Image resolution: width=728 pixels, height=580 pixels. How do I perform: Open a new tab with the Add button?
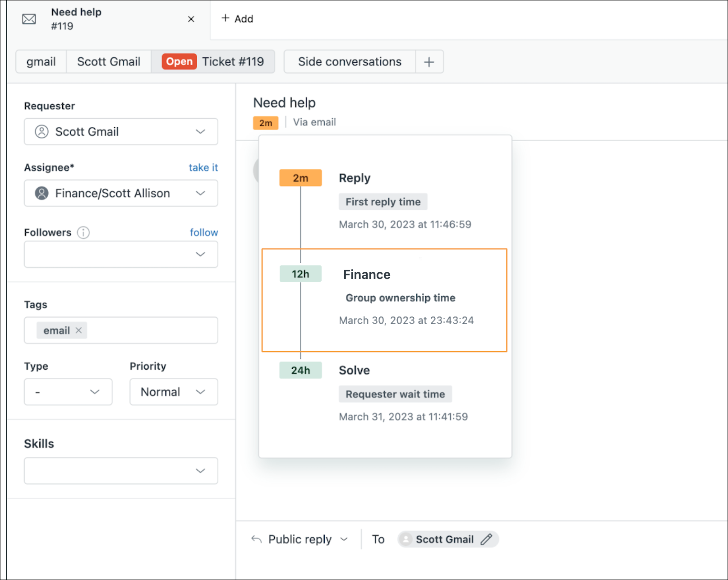pyautogui.click(x=237, y=19)
